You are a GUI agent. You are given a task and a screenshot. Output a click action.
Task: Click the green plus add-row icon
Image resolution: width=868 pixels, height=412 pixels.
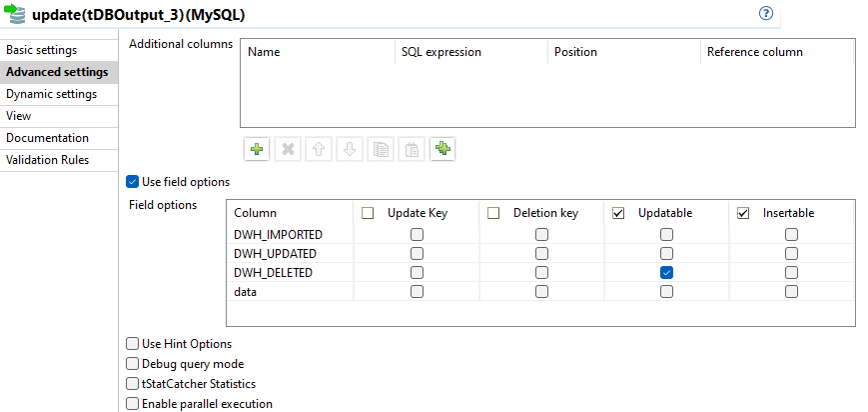(257, 149)
